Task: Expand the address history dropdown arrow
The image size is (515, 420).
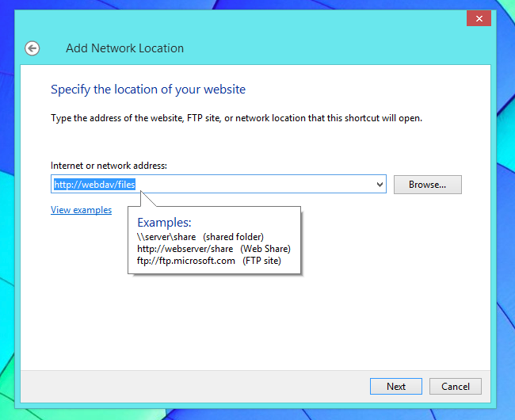Action: pyautogui.click(x=380, y=184)
